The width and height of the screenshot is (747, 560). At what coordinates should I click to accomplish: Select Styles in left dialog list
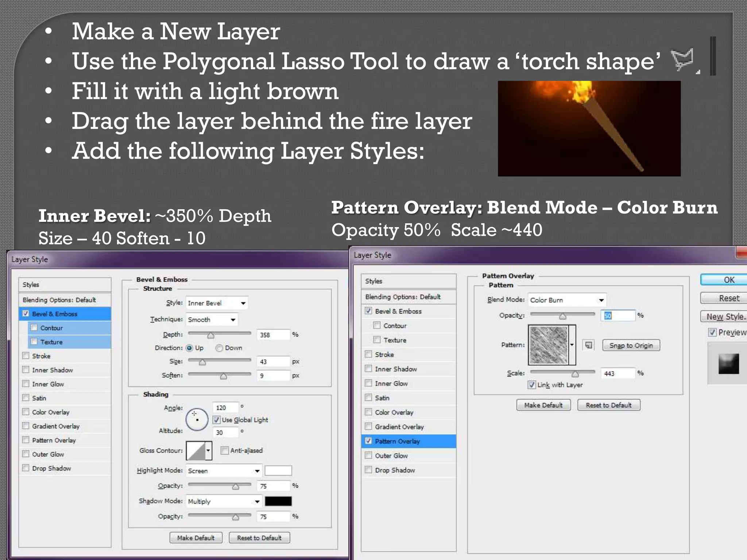click(65, 284)
